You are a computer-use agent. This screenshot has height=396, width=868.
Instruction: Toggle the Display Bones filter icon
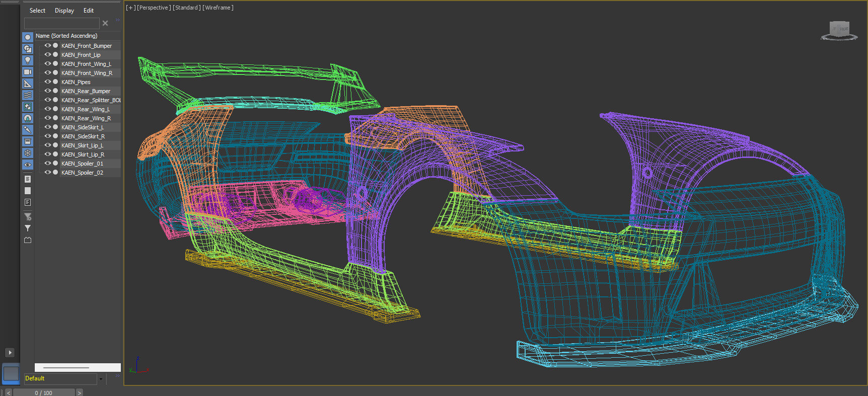click(28, 130)
